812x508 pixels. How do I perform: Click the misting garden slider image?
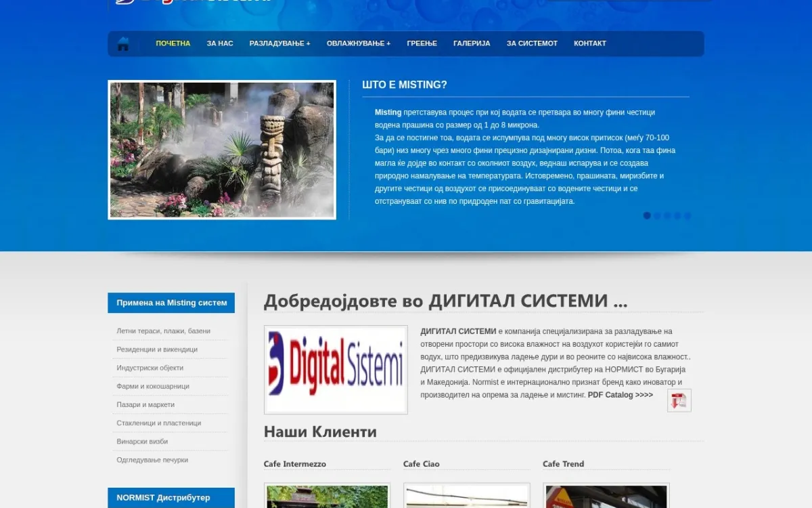222,150
